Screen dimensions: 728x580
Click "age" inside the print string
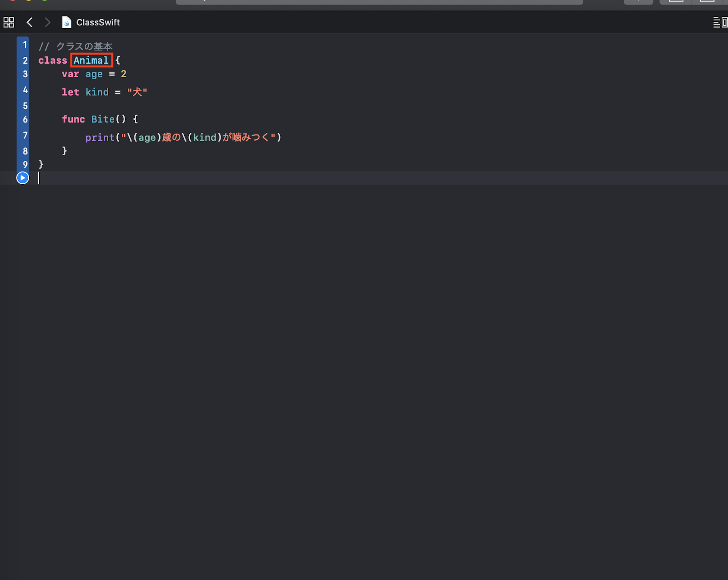pos(147,138)
